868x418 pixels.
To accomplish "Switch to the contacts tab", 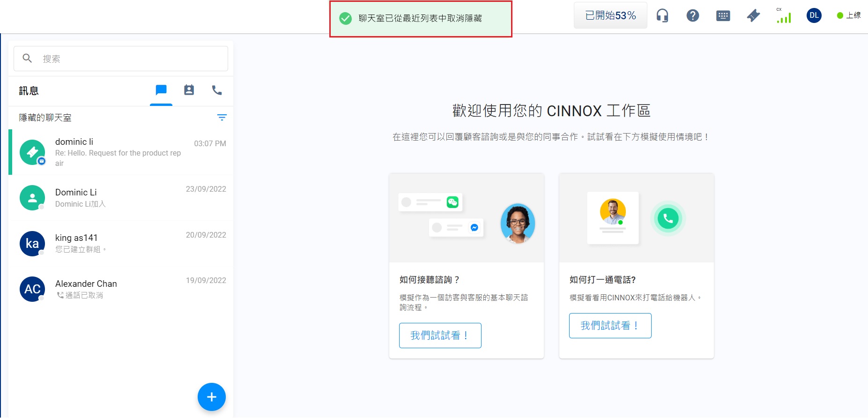I will click(189, 90).
